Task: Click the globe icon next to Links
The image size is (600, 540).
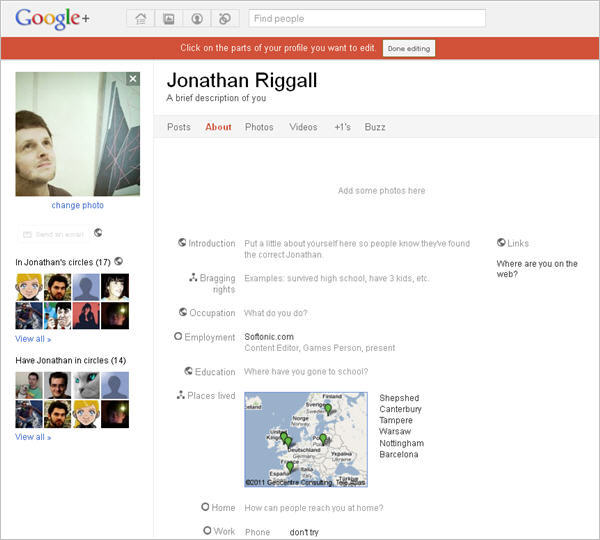Action: [501, 243]
